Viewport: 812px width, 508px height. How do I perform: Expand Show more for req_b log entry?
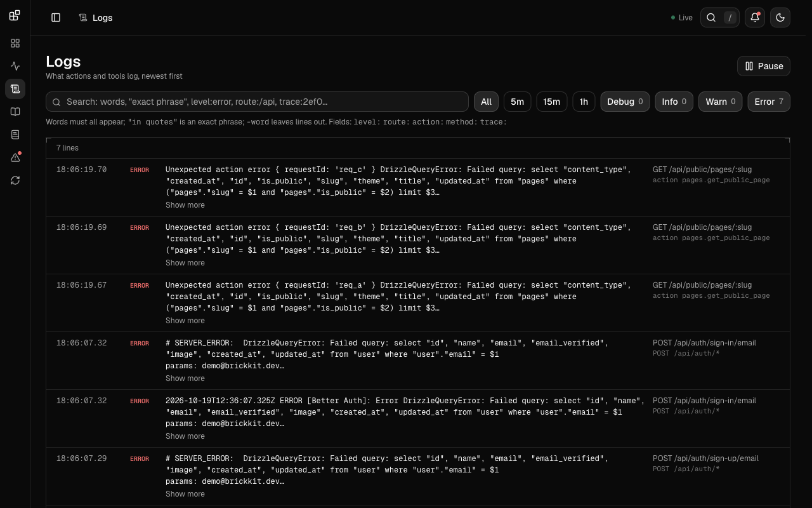pyautogui.click(x=185, y=263)
